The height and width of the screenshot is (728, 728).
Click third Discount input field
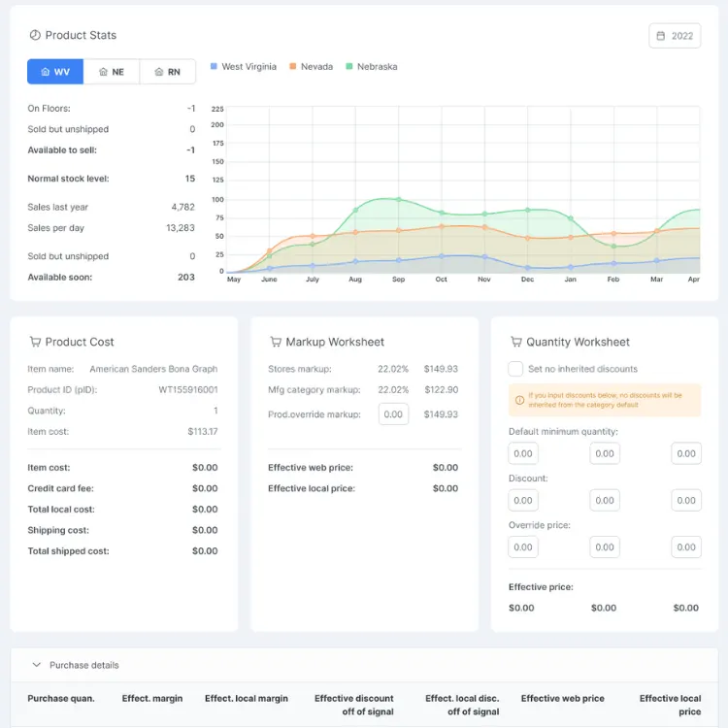click(x=686, y=501)
